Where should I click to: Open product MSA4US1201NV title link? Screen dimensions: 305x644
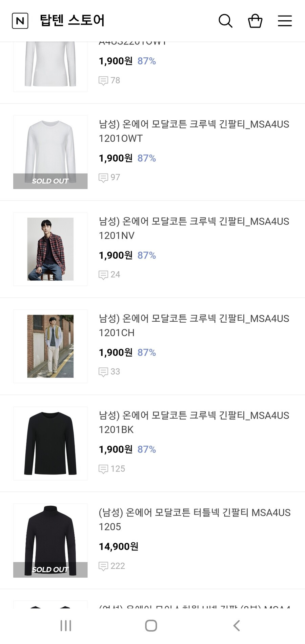click(194, 228)
